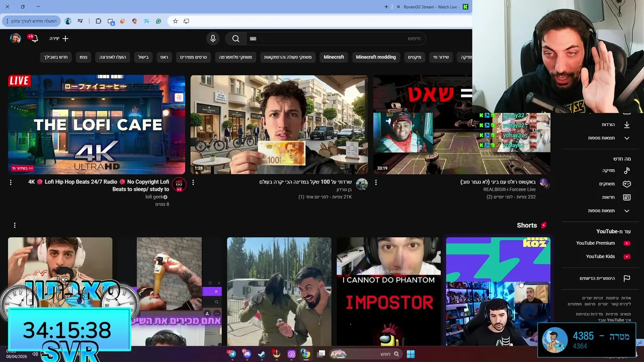Image resolution: width=644 pixels, height=362 pixels.
Task: Open the 'I CANNOT DO PHANTOM IMPOSTOR' short
Action: point(388,292)
